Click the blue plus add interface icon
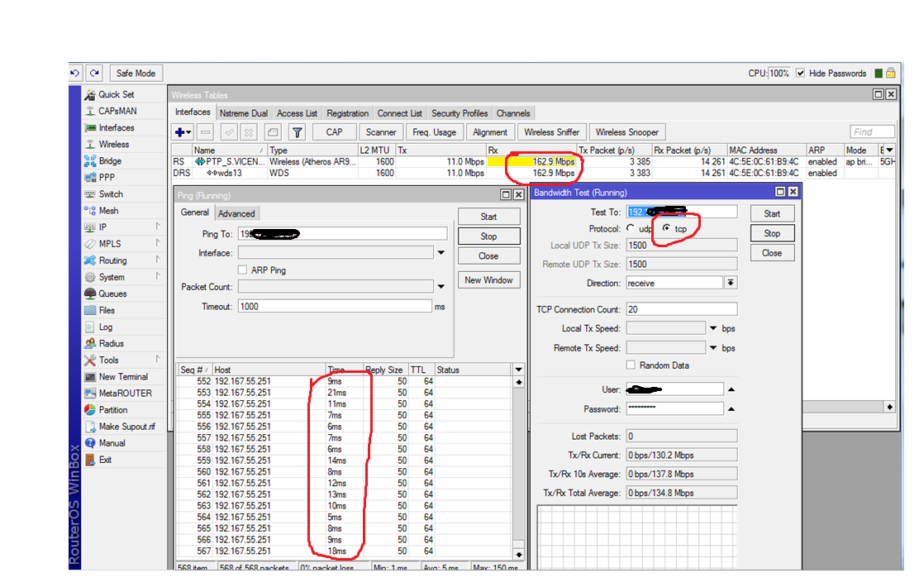The height and width of the screenshot is (587, 924). tap(179, 132)
